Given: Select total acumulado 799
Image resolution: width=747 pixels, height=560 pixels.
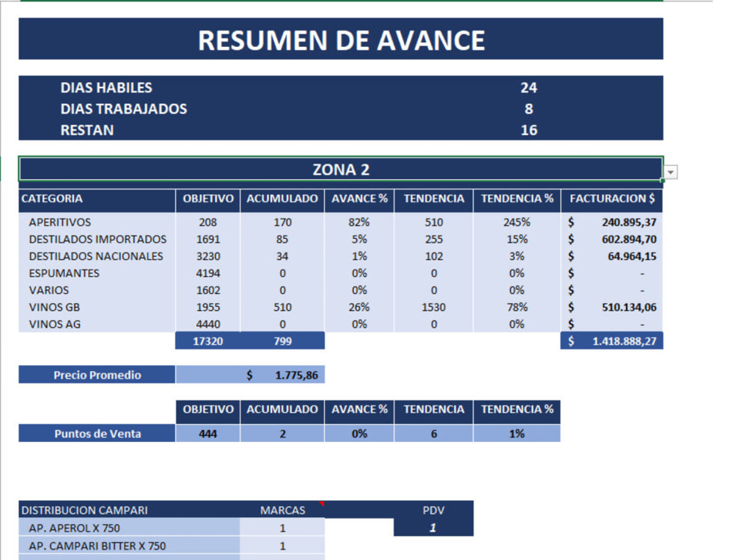Looking at the screenshot, I should click(282, 341).
